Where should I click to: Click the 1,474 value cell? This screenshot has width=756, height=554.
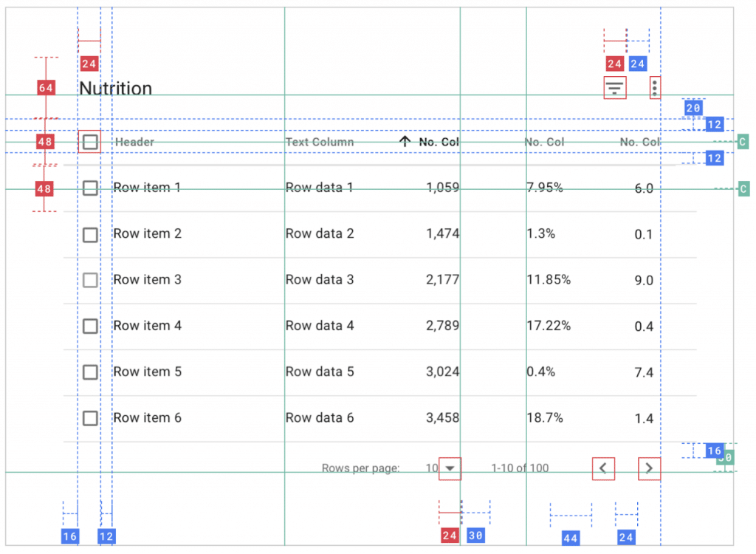tap(443, 234)
